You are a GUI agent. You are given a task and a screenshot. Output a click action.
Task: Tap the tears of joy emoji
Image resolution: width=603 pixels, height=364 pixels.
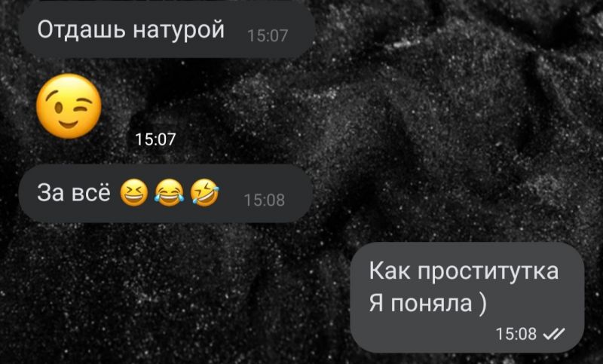coord(169,193)
